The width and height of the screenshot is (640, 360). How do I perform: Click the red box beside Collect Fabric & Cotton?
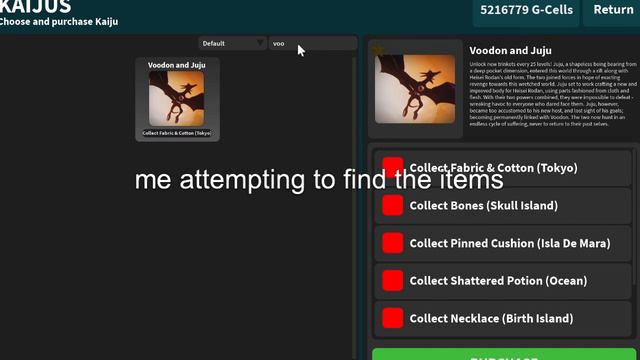(x=393, y=167)
